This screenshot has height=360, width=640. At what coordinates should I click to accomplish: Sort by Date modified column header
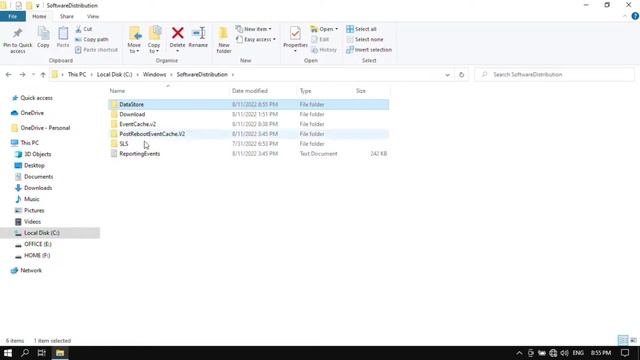point(250,91)
